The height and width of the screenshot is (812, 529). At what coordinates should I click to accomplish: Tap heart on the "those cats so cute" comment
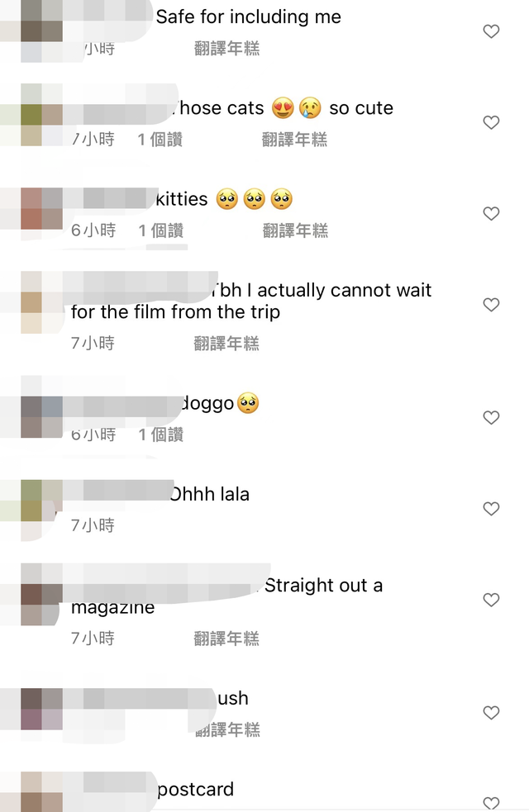click(x=491, y=123)
